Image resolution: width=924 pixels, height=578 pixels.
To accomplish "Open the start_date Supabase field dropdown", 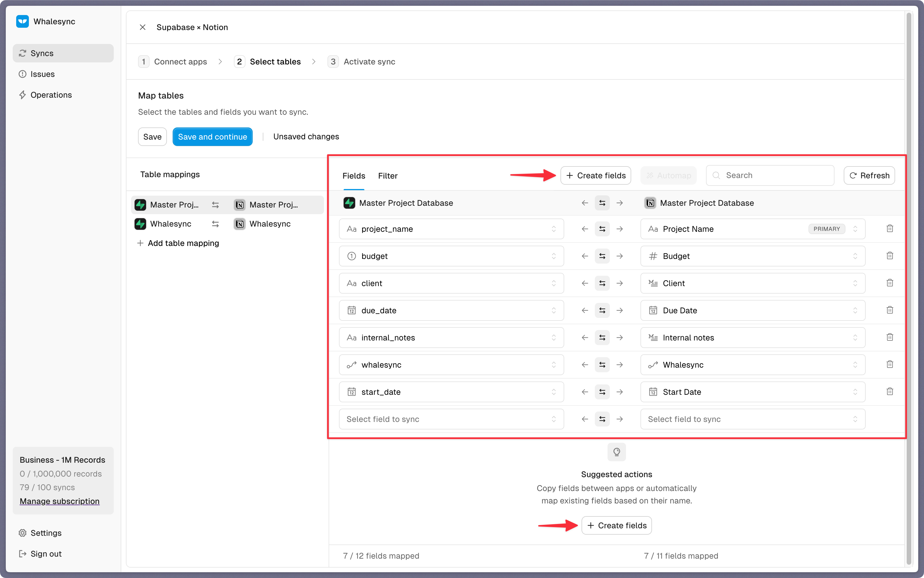I will click(x=451, y=392).
